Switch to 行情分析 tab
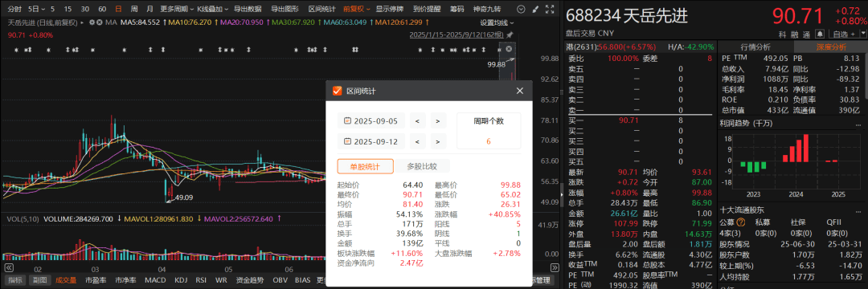868x289 pixels. click(x=755, y=47)
